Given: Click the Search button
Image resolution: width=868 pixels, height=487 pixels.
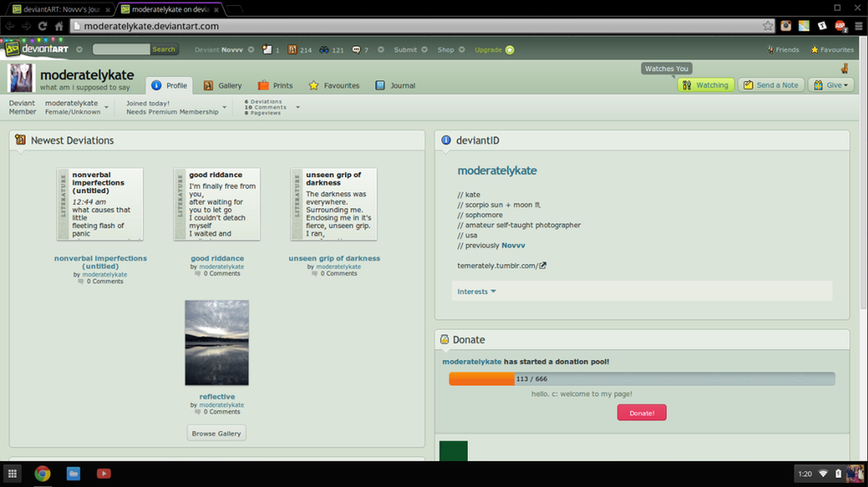Looking at the screenshot, I should pyautogui.click(x=164, y=49).
